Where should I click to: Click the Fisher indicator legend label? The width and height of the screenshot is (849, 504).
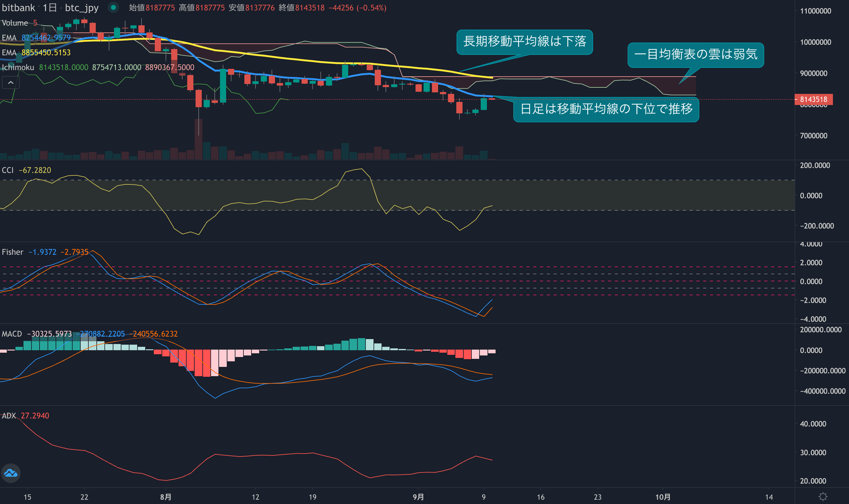pos(13,252)
